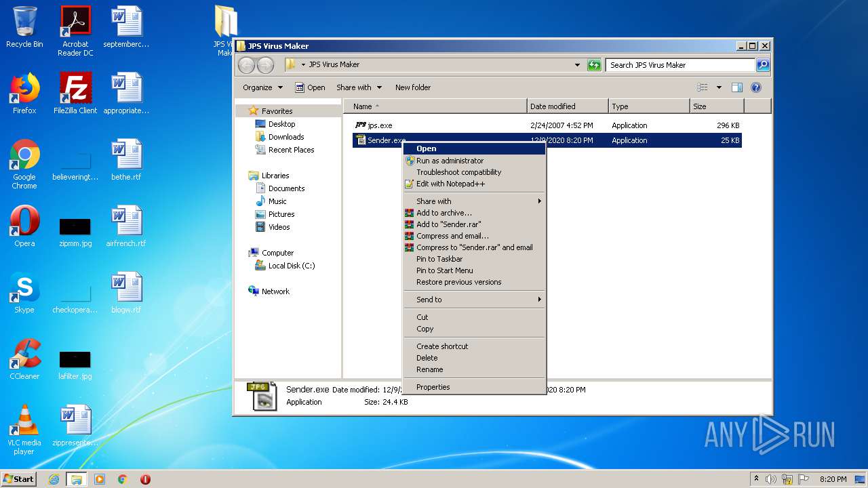Click the search magnifier icon
Screen dimensions: 868x488
pyautogui.click(x=763, y=65)
